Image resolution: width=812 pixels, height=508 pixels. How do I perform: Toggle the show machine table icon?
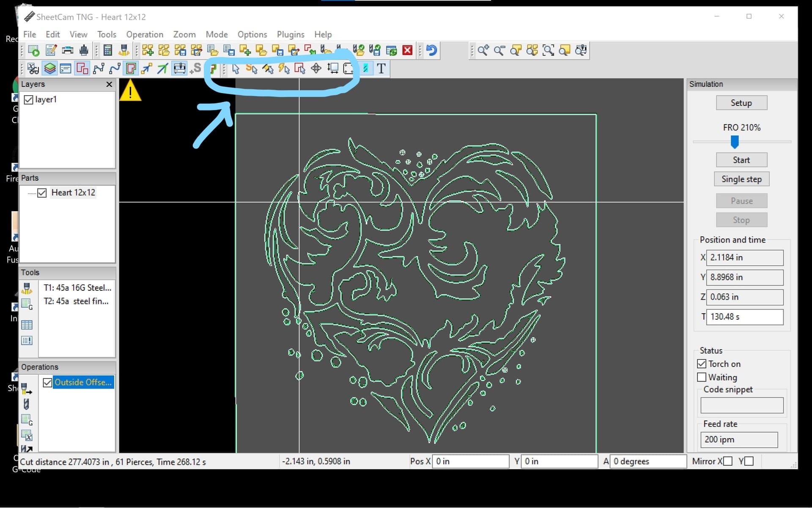coord(179,68)
